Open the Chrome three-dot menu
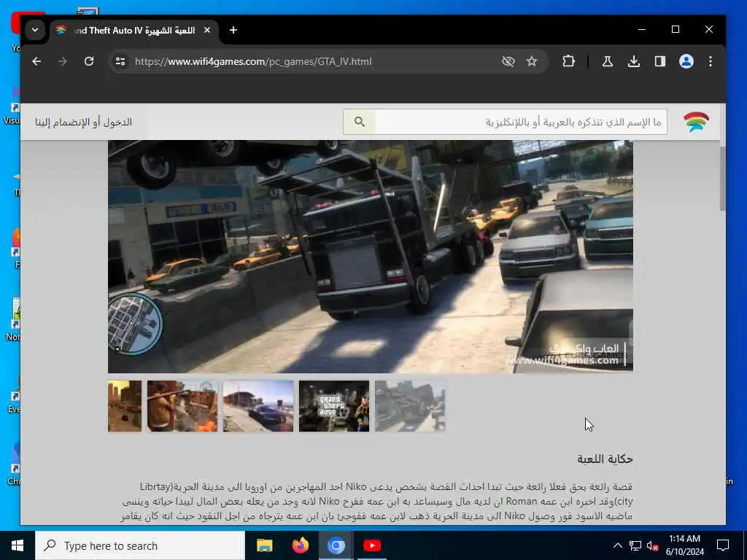Screen dimensions: 747x560 pyautogui.click(x=711, y=61)
